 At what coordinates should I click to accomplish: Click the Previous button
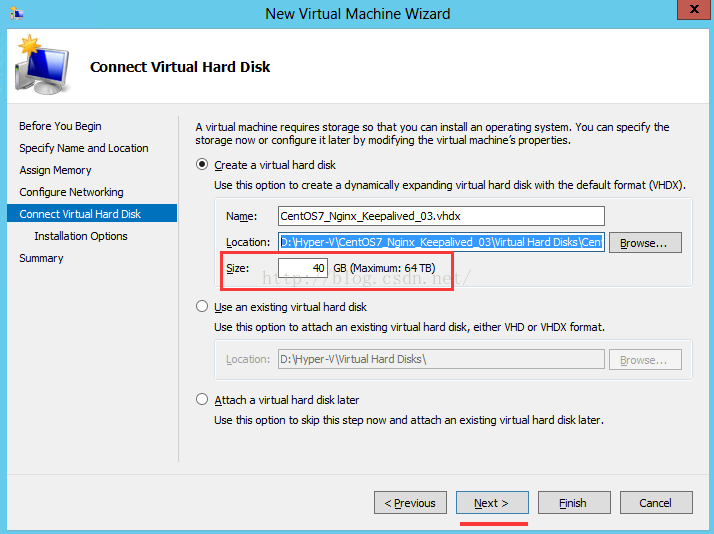click(410, 503)
